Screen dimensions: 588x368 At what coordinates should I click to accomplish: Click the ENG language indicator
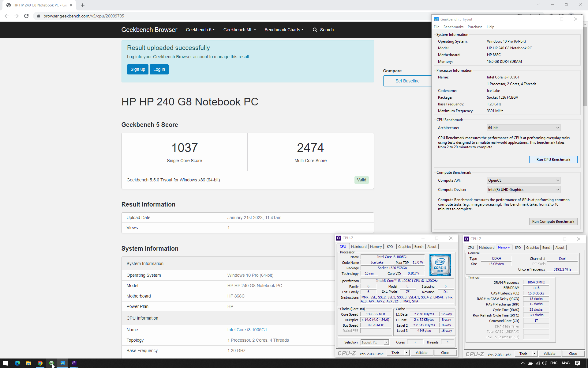(554, 363)
